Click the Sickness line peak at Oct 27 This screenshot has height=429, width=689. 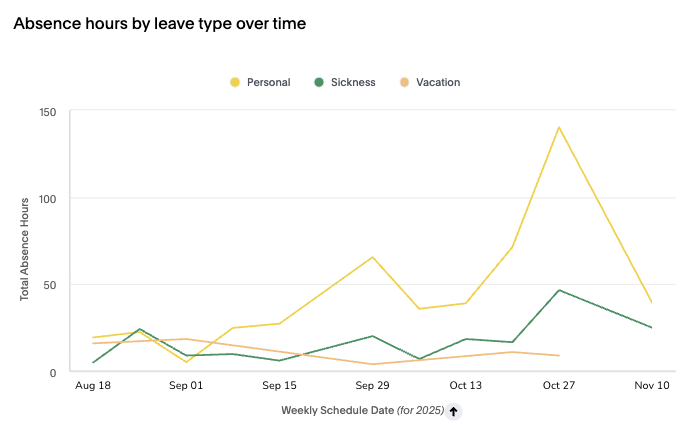point(558,290)
